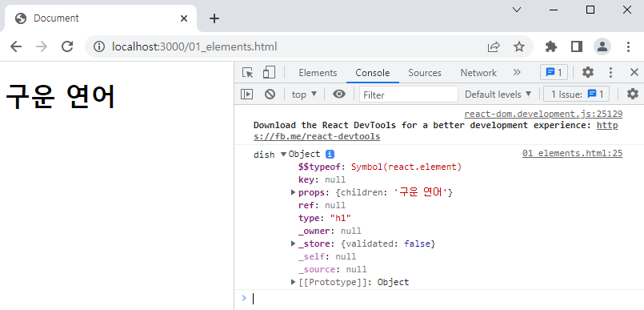Viewport: 644px width, 310px height.
Task: Open DevTools settings gear
Action: tap(588, 73)
